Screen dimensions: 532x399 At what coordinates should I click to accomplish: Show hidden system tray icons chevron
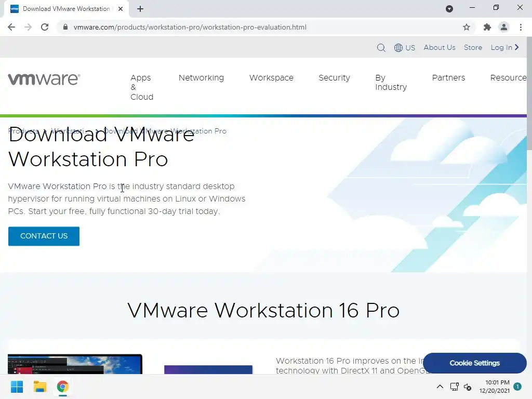(x=440, y=387)
